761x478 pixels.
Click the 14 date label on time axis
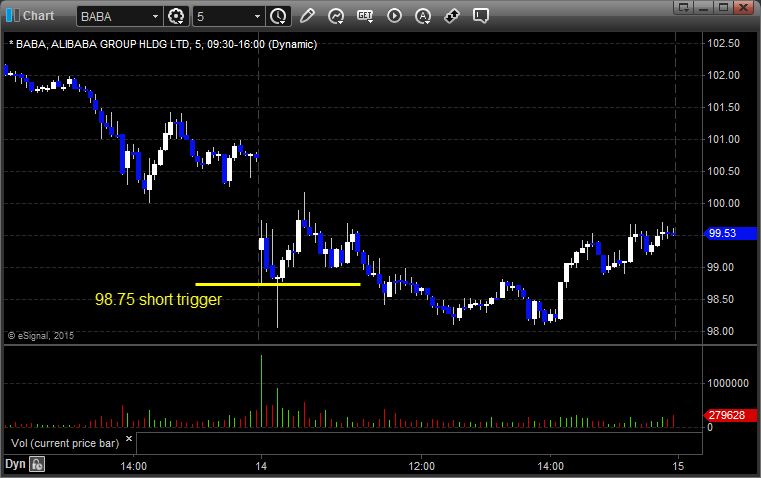261,466
